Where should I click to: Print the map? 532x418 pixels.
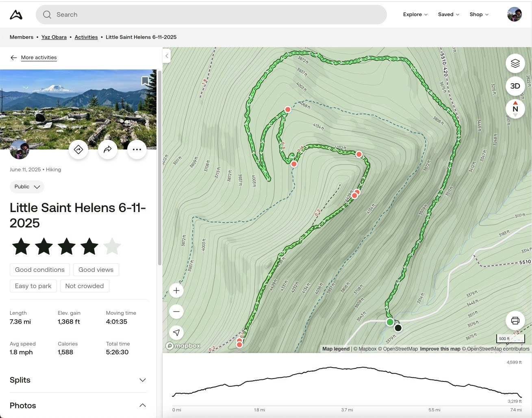click(x=515, y=321)
